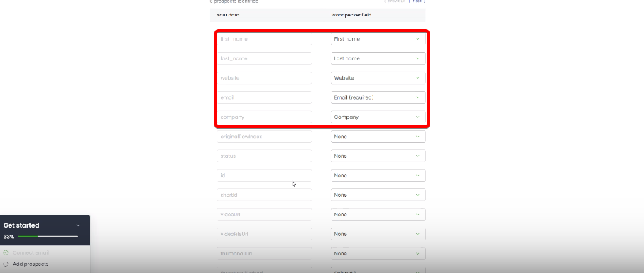Screen dimensions: 644x273
Task: Click the next link at top
Action: pyautogui.click(x=419, y=1)
